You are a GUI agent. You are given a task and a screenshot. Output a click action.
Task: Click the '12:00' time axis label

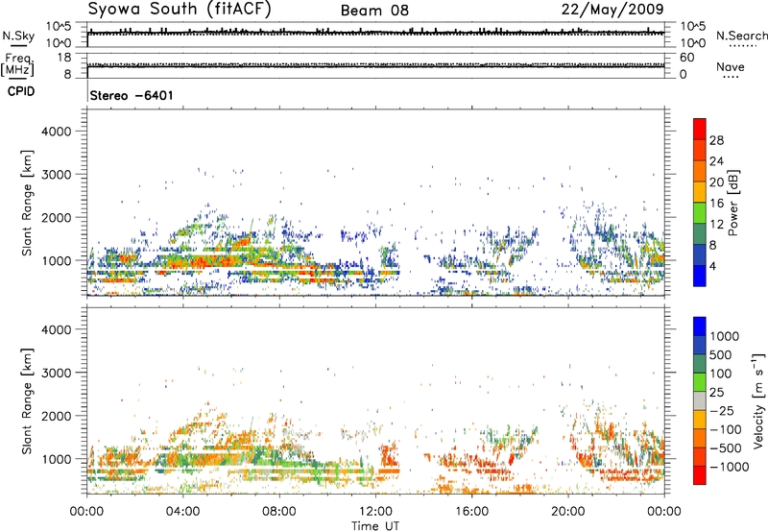[375, 512]
